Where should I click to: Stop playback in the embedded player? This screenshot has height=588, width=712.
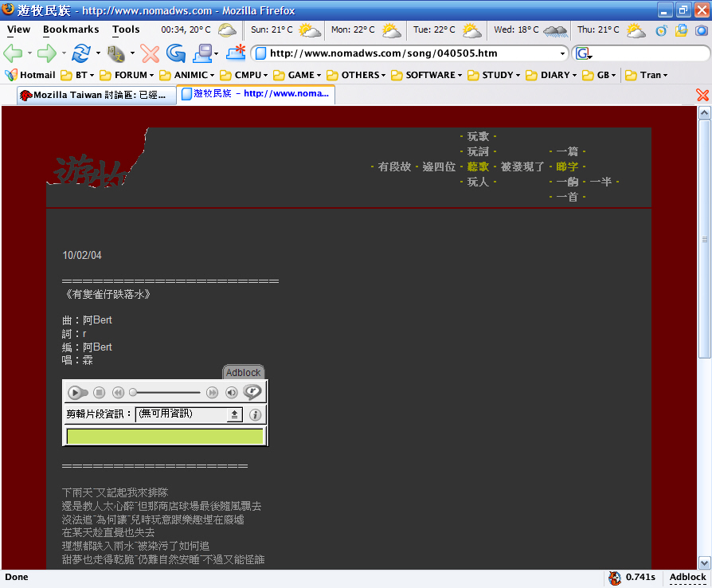pyautogui.click(x=99, y=392)
